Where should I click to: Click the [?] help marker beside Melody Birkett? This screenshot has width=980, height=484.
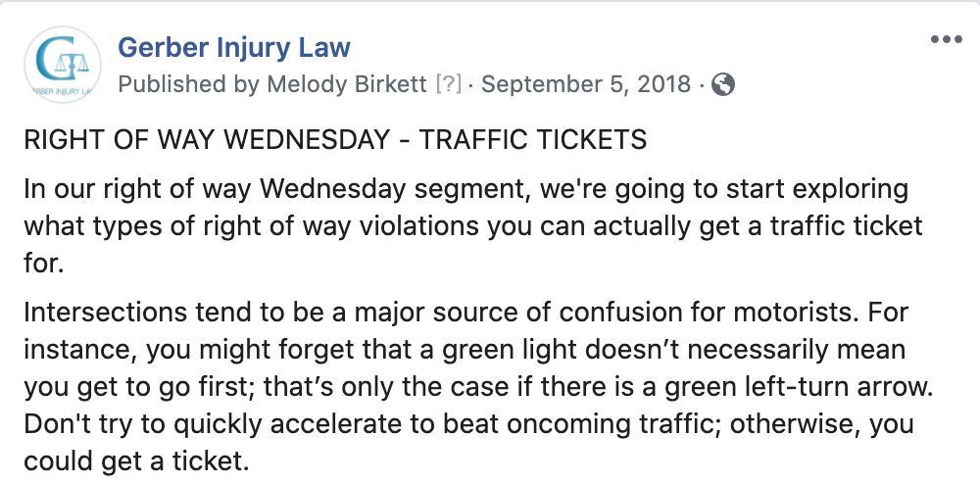pyautogui.click(x=449, y=83)
